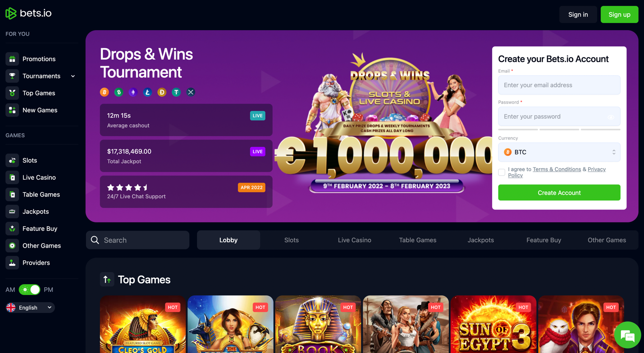Click the Providers sidebar icon
The image size is (644, 353).
click(12, 263)
